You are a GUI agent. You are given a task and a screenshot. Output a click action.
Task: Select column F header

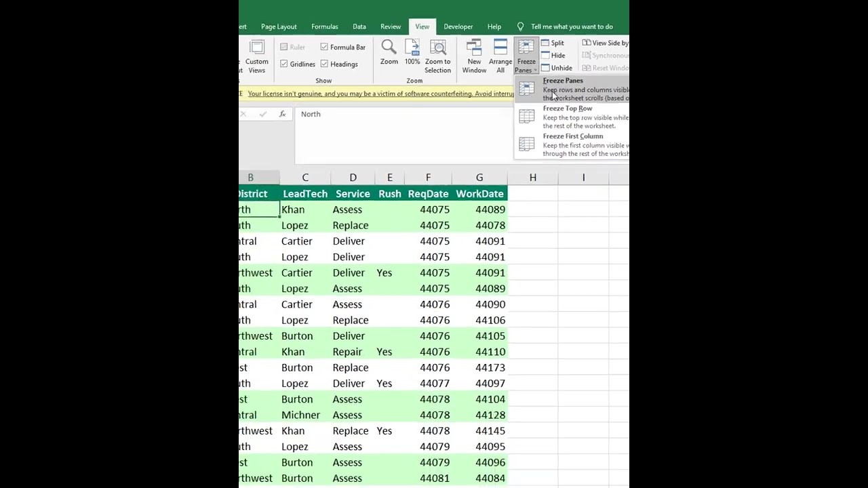(428, 178)
